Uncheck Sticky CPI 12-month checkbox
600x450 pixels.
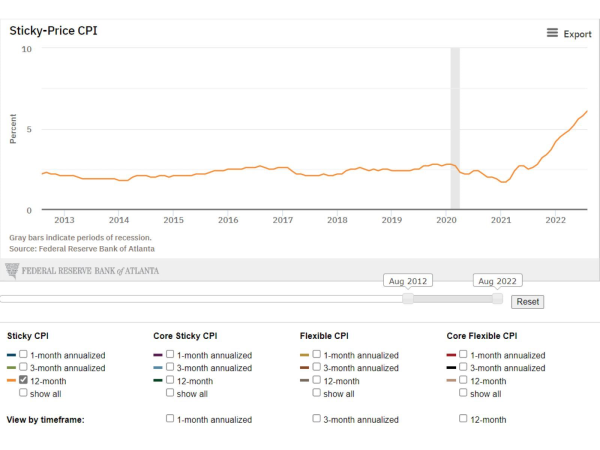23,380
